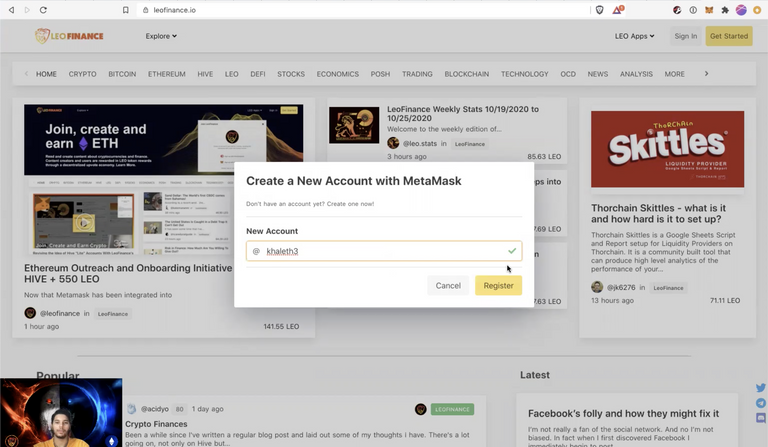Select the NEWS tab

coord(598,74)
